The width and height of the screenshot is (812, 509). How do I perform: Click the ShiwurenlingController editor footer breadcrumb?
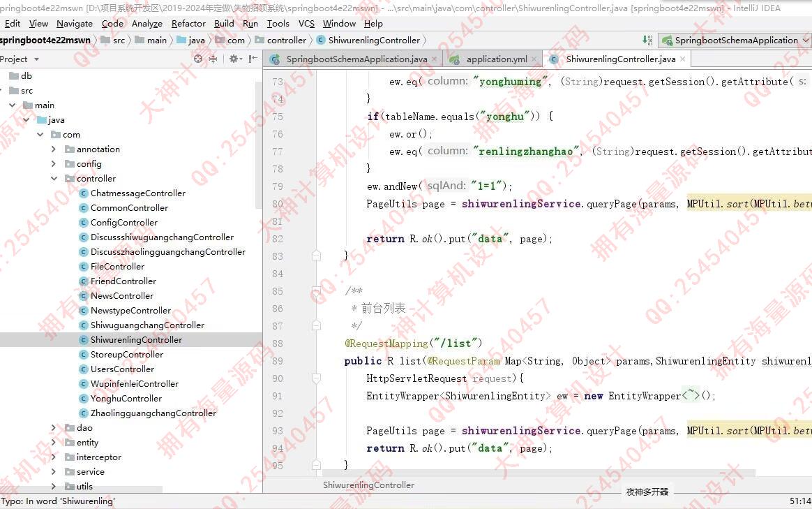click(368, 485)
